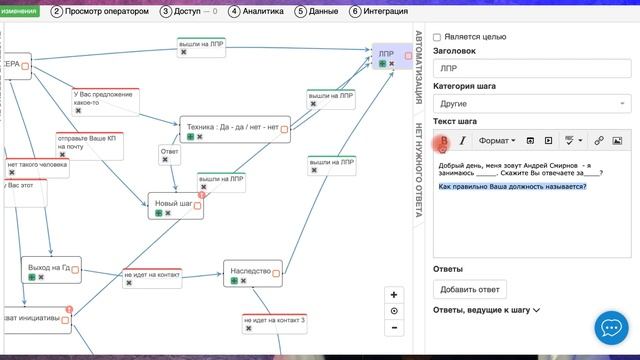640x360 pixels.
Task: Remove the 'Ответ' answer with its cross
Action: coord(165,160)
